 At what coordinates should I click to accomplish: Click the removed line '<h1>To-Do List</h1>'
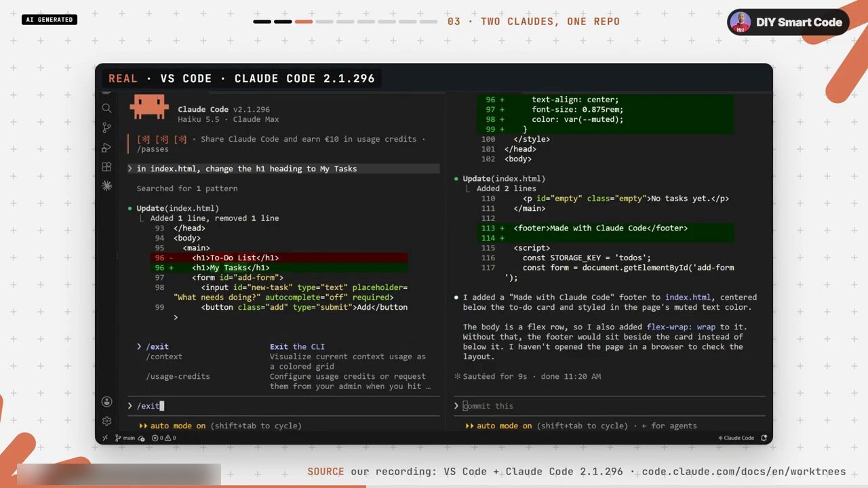click(x=279, y=258)
